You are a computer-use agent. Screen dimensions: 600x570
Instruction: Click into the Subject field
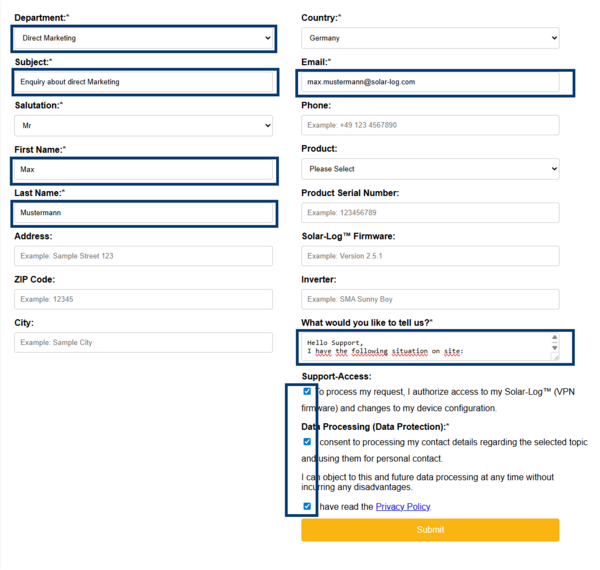pos(143,82)
